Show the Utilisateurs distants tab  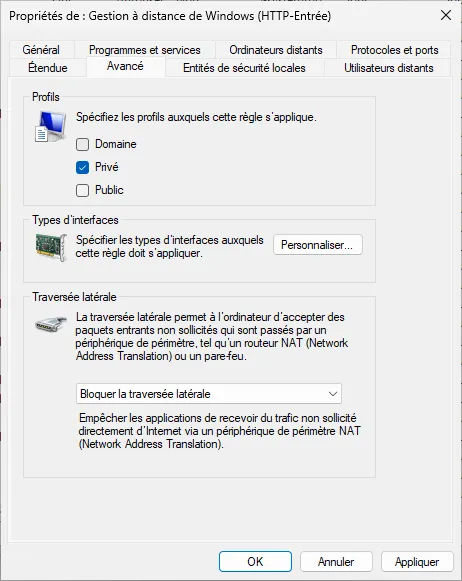(389, 68)
